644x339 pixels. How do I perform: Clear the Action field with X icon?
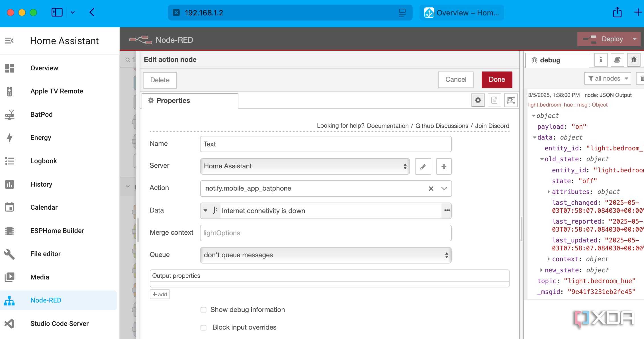pos(431,189)
